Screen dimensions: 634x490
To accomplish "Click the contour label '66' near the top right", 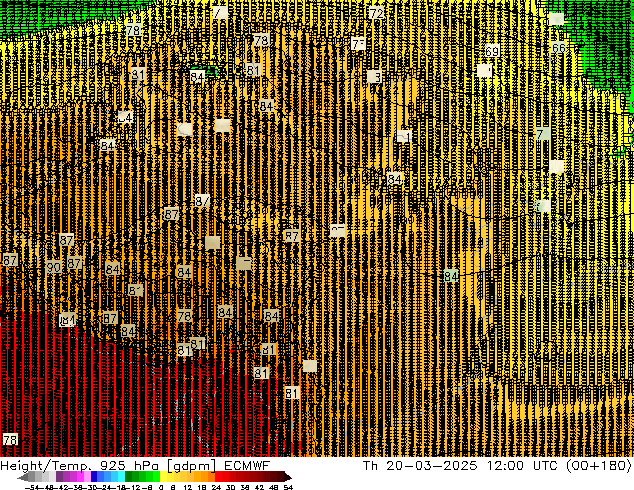I will click(x=558, y=48).
